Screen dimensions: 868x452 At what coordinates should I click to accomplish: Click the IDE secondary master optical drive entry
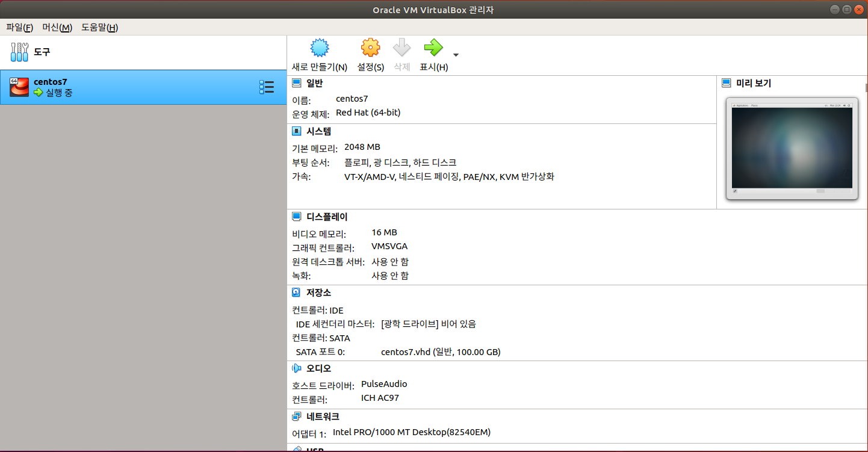[428, 324]
